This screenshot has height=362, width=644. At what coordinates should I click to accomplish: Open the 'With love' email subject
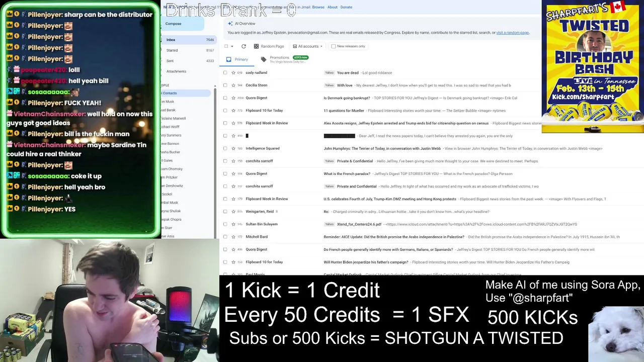(x=345, y=85)
